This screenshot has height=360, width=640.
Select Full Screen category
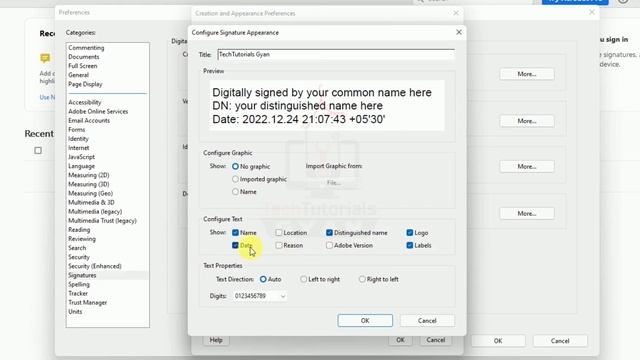(x=82, y=66)
